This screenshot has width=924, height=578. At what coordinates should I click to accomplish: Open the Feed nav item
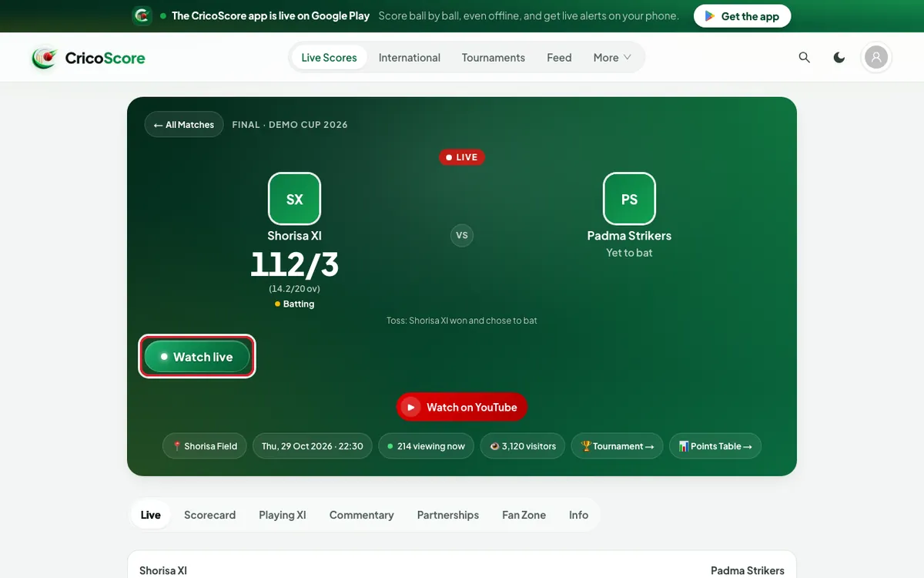click(559, 58)
